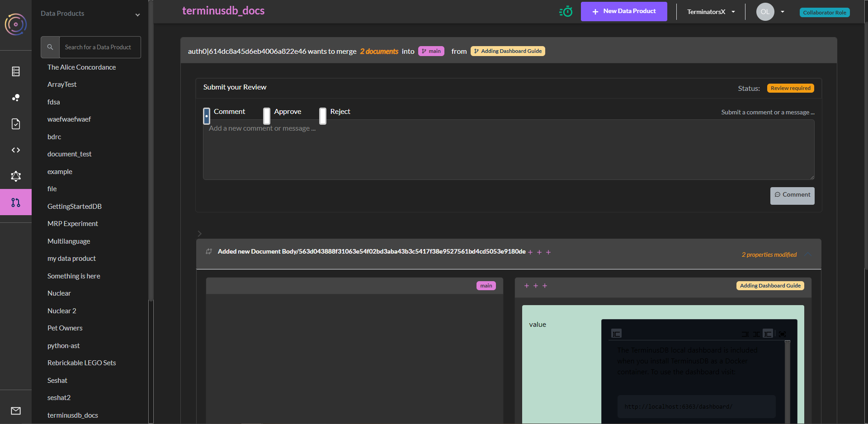Select the database panel icon in sidebar
The width and height of the screenshot is (868, 424).
[x=16, y=71]
